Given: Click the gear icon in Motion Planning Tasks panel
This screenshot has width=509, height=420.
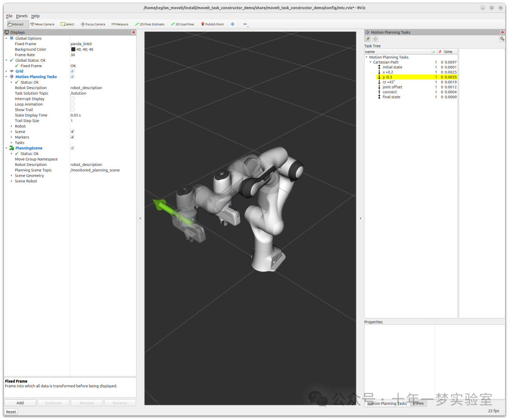Looking at the screenshot, I should pos(375,39).
